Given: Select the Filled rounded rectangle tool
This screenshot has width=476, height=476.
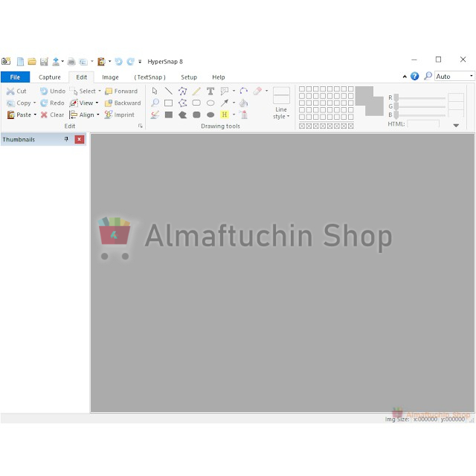Looking at the screenshot, I should click(x=196, y=115).
